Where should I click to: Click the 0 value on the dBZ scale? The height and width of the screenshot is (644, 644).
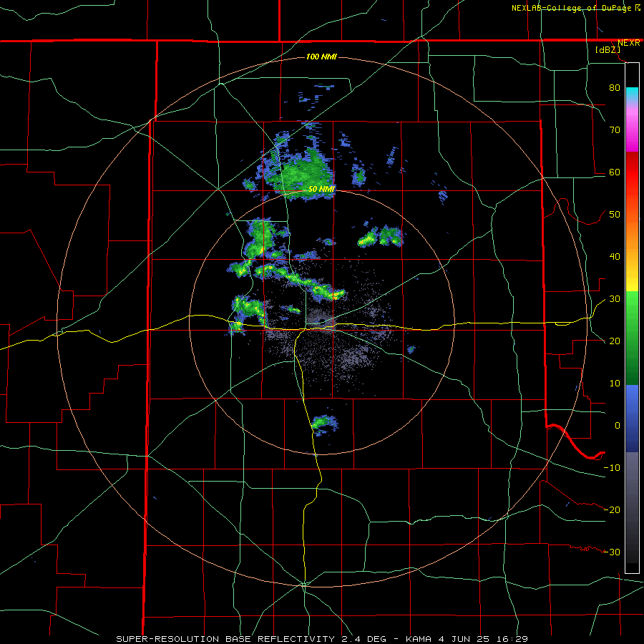click(x=618, y=426)
